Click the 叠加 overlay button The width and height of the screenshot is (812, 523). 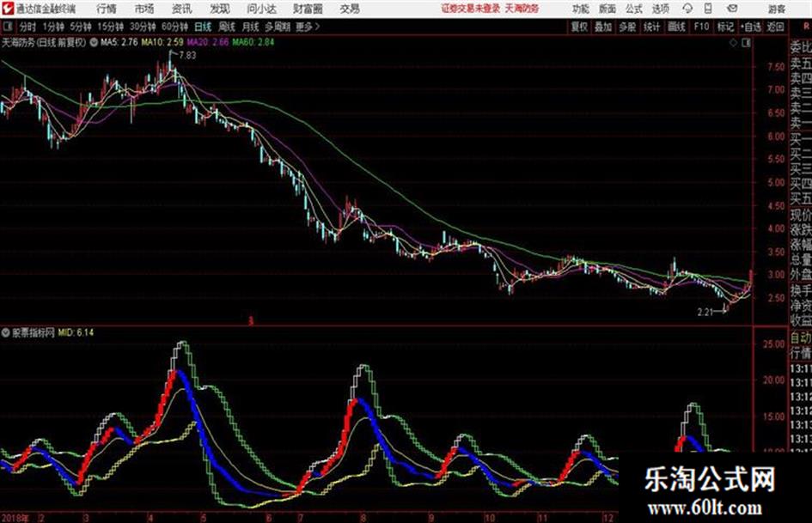(603, 27)
